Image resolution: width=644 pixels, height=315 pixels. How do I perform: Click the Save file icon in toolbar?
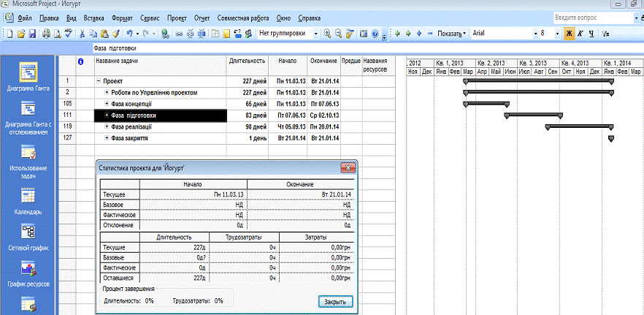31,34
